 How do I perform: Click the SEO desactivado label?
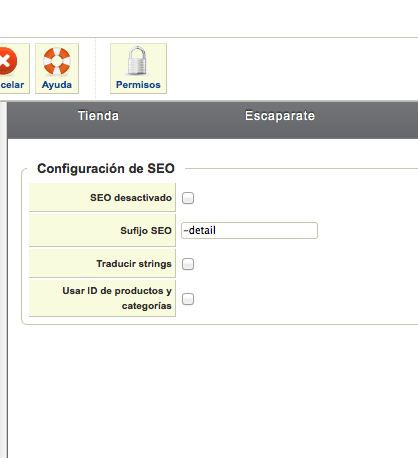pos(131,198)
